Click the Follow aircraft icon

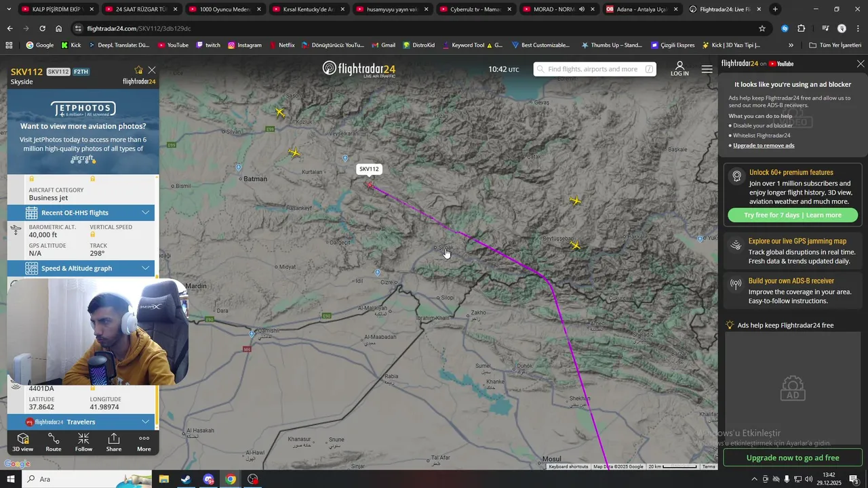83,442
